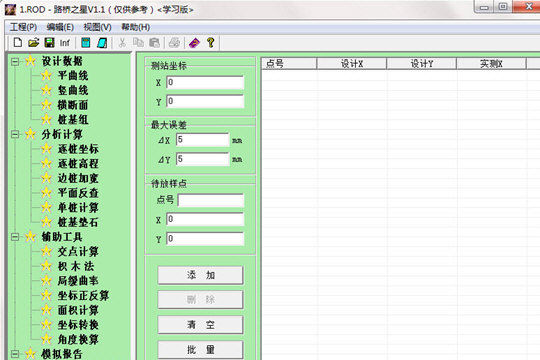Click the 待放样点 点号 input field
The height and width of the screenshot is (360, 540).
point(211,200)
